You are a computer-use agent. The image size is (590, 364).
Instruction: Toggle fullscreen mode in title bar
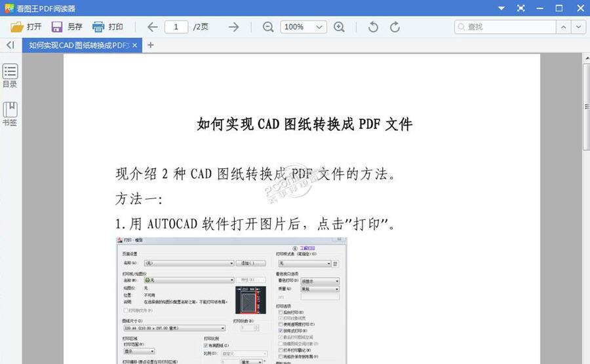coord(521,8)
